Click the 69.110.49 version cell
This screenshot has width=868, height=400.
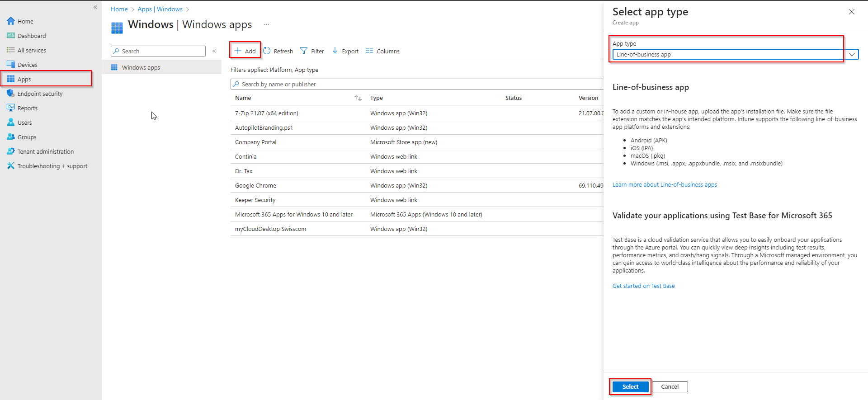point(591,185)
